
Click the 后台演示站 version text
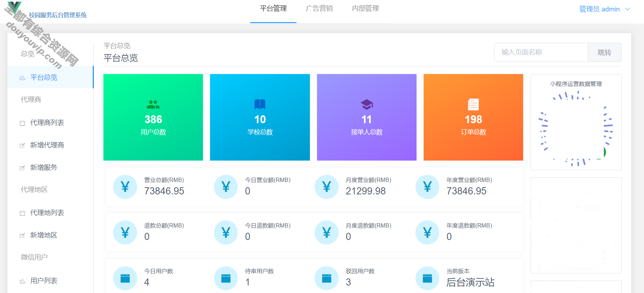(x=471, y=282)
